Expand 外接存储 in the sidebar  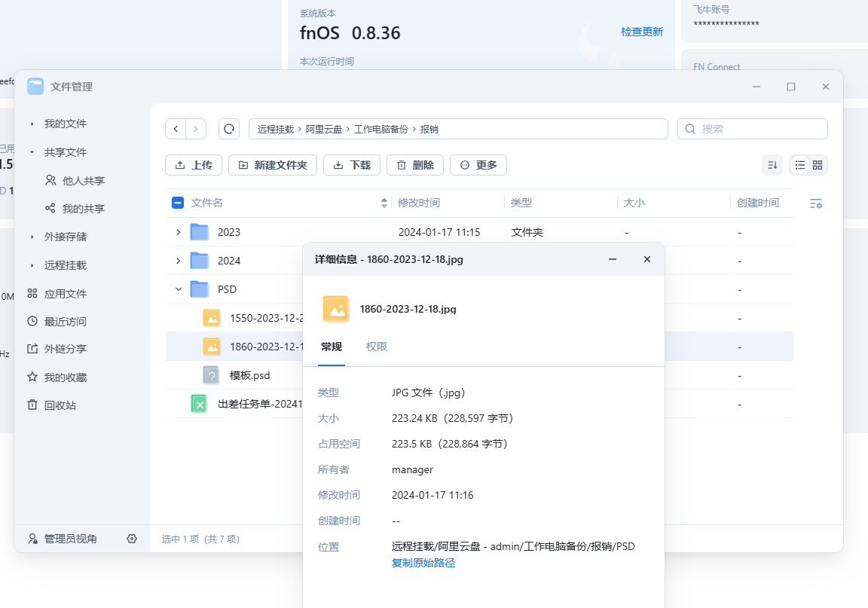[32, 237]
